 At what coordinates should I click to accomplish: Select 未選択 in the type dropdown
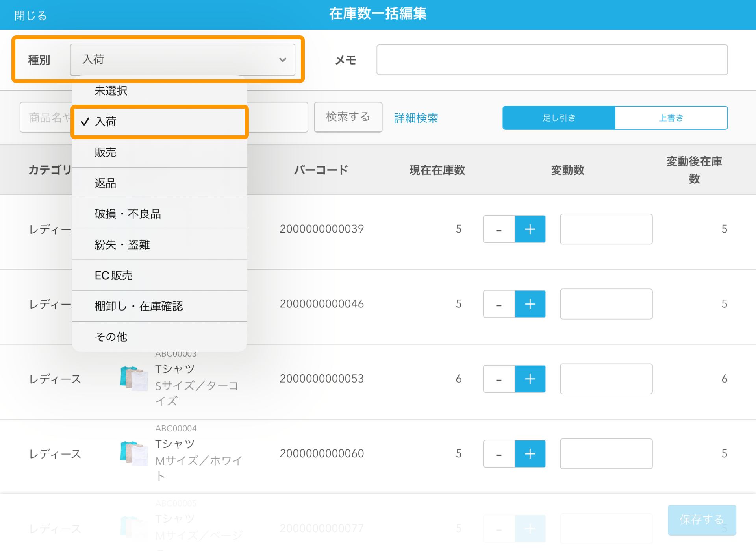(159, 91)
